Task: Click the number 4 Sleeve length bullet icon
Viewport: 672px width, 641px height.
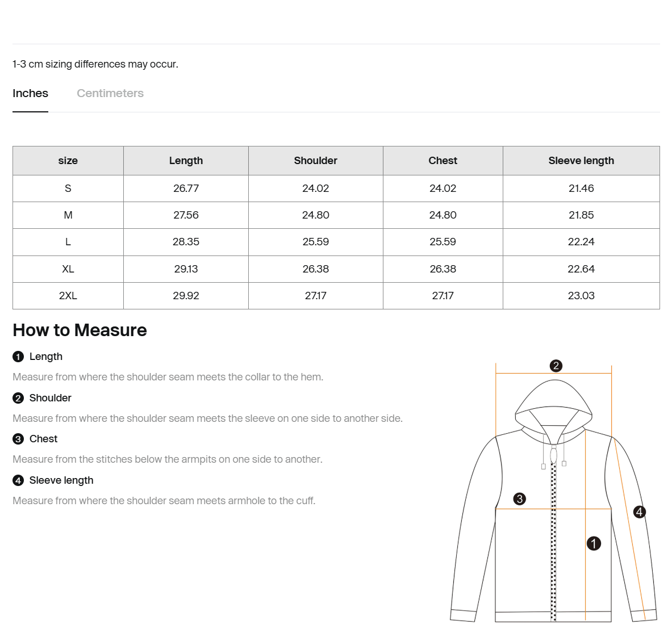Action: click(x=18, y=480)
